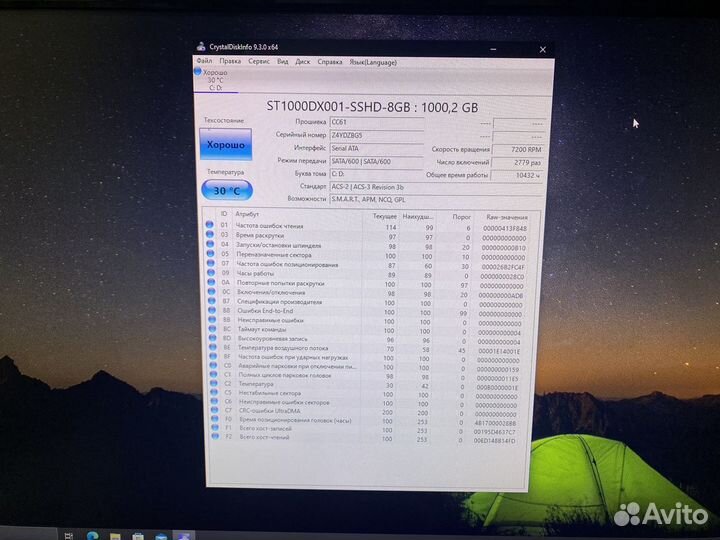Click the Стандарт field ACS-2
This screenshot has width=720, height=540.
(x=436, y=187)
